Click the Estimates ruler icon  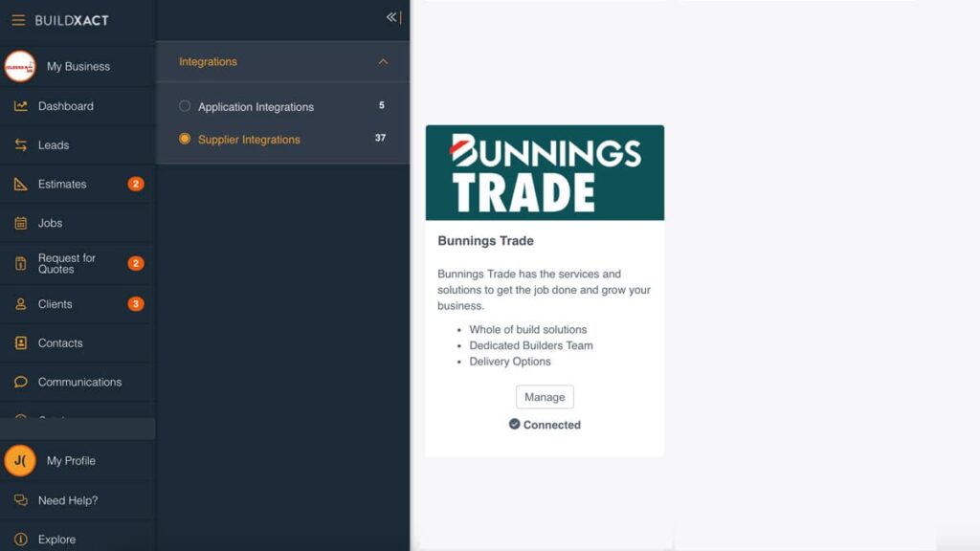[x=21, y=185]
